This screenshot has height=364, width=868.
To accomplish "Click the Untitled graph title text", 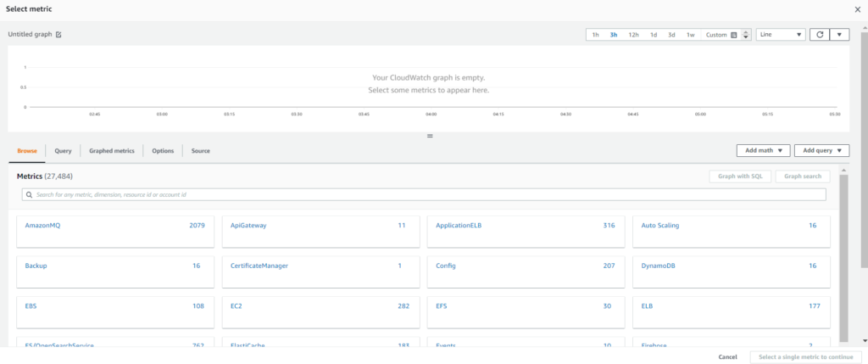I will 30,34.
